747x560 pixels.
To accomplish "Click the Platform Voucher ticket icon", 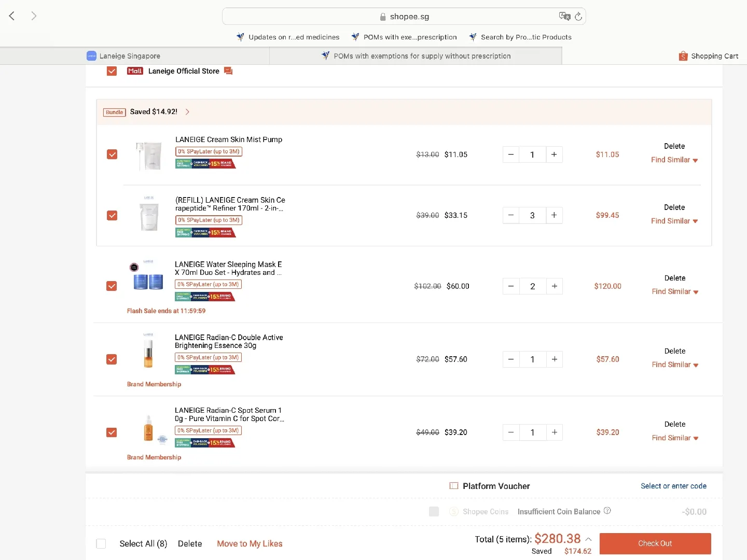I will point(454,486).
